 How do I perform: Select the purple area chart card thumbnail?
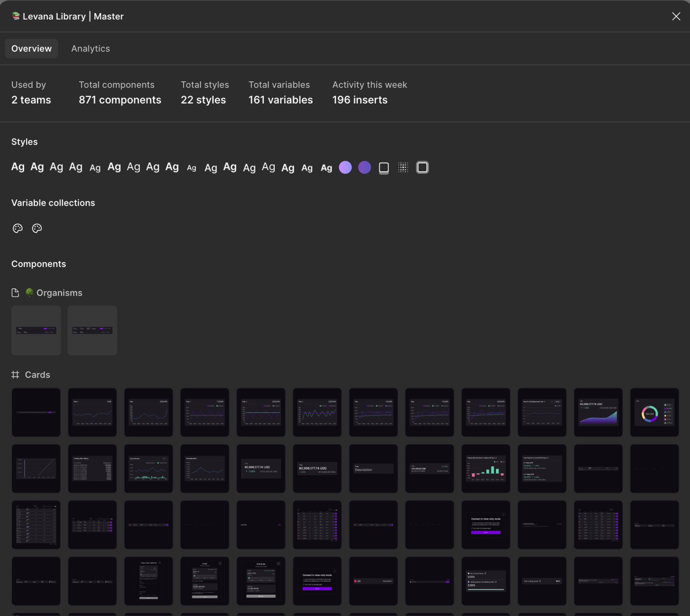tap(598, 412)
